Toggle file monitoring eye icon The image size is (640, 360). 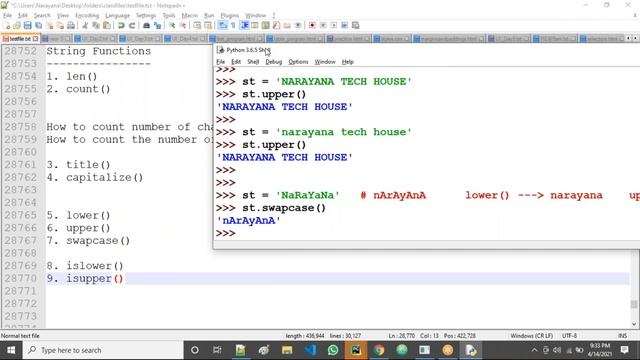point(298,25)
